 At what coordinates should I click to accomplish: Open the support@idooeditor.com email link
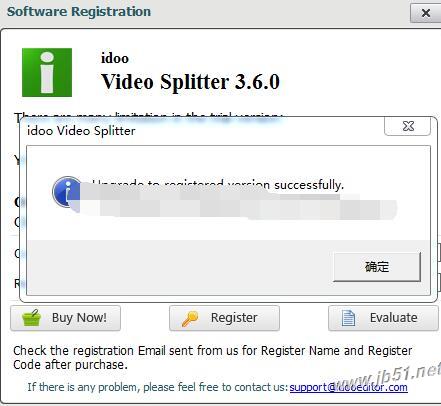tap(348, 387)
